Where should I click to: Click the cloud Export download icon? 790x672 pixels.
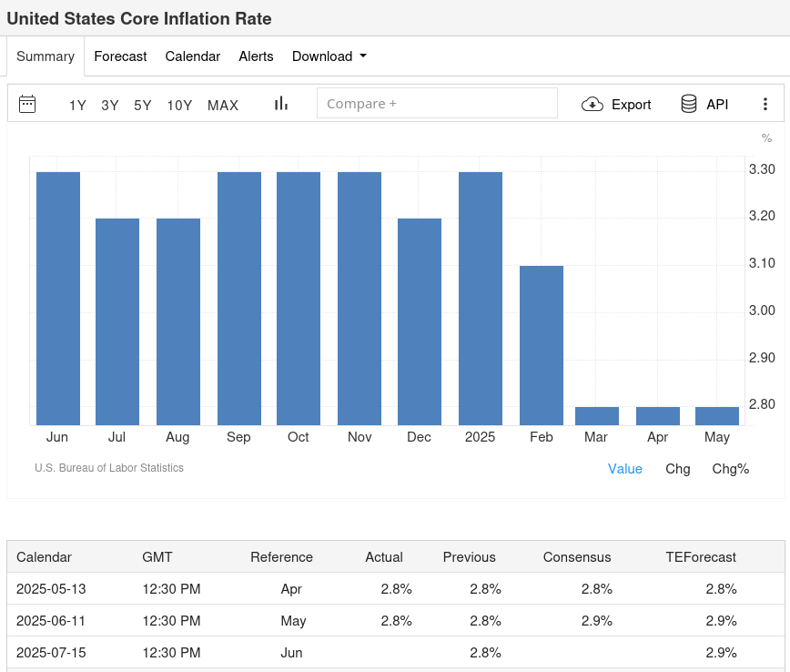592,104
